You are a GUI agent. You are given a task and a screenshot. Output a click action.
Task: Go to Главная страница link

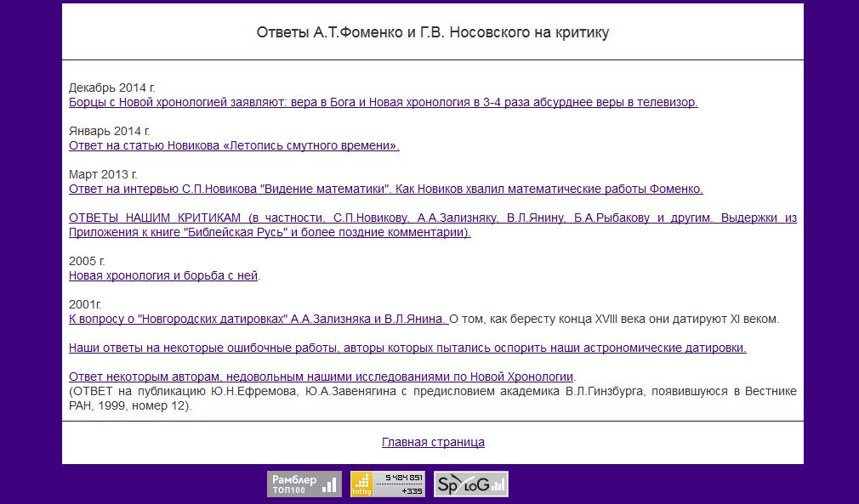(x=433, y=442)
